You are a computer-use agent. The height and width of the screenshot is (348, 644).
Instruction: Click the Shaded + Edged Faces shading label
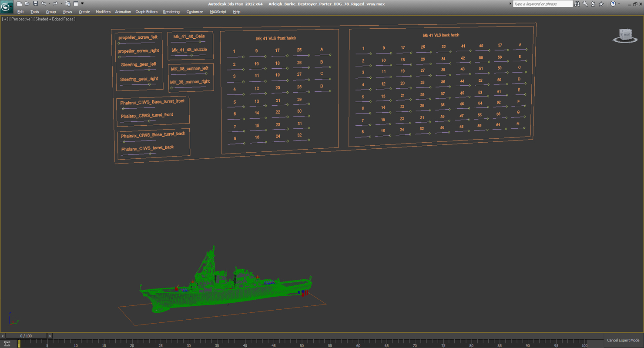click(55, 19)
